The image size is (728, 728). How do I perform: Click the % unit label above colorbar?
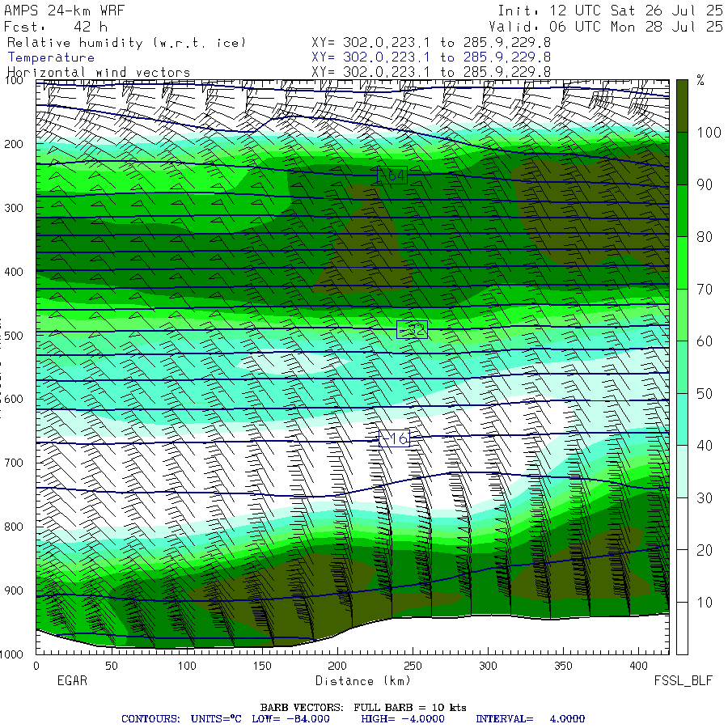point(700,81)
